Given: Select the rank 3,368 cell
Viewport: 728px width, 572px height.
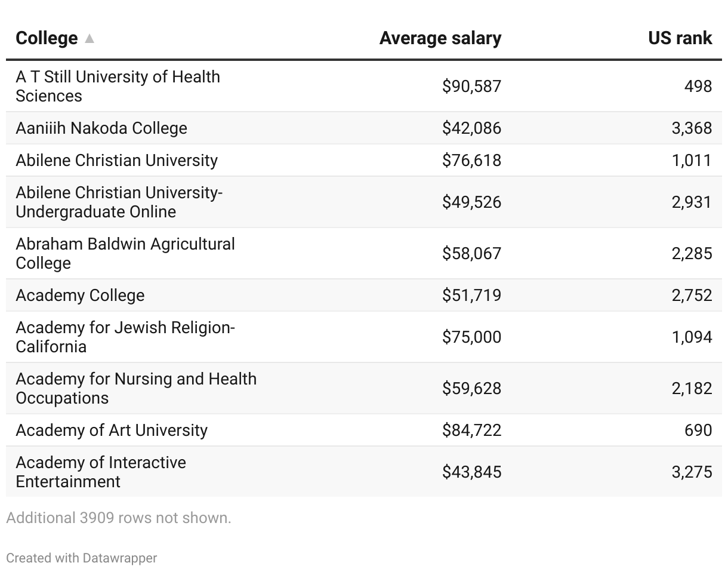Looking at the screenshot, I should pyautogui.click(x=692, y=128).
